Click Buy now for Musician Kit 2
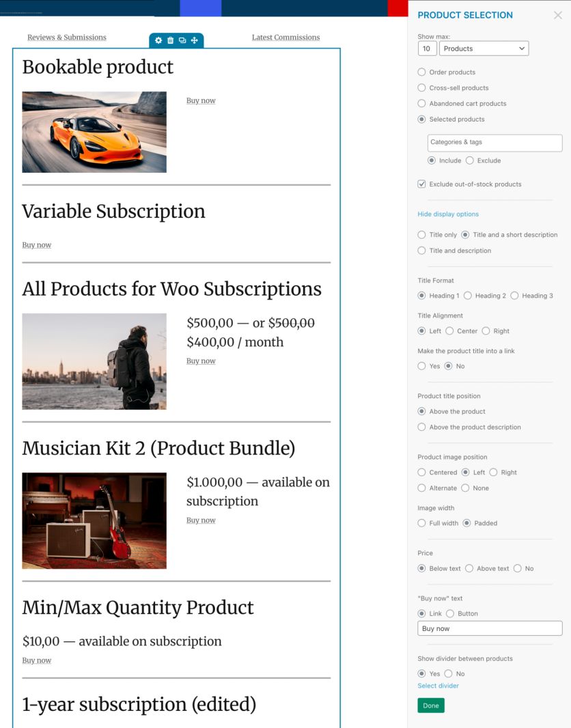Image resolution: width=571 pixels, height=728 pixels. tap(201, 520)
